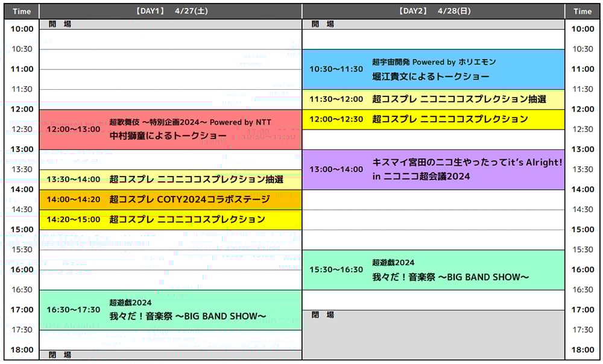Click the right Time column header
Screen dimensions: 603x364
click(x=582, y=11)
